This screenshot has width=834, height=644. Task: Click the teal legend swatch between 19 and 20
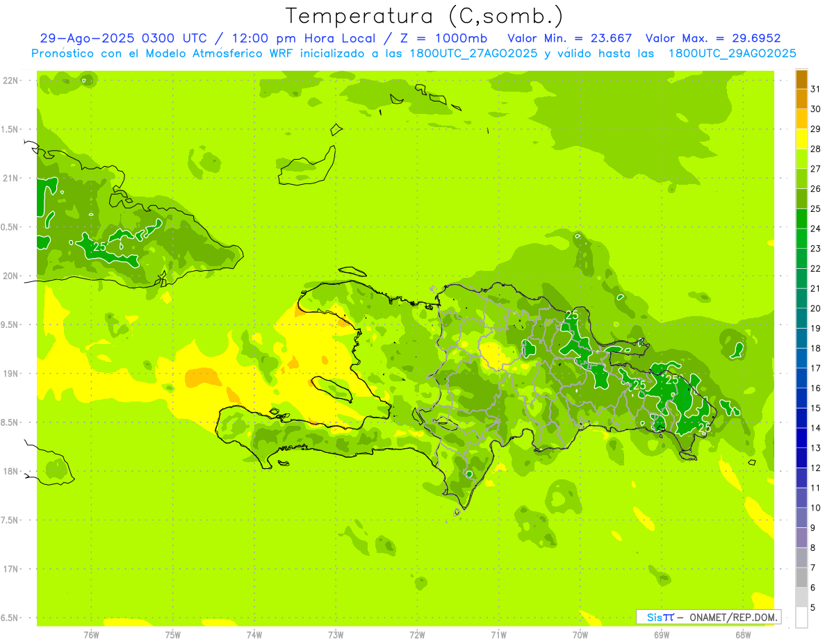(x=801, y=318)
